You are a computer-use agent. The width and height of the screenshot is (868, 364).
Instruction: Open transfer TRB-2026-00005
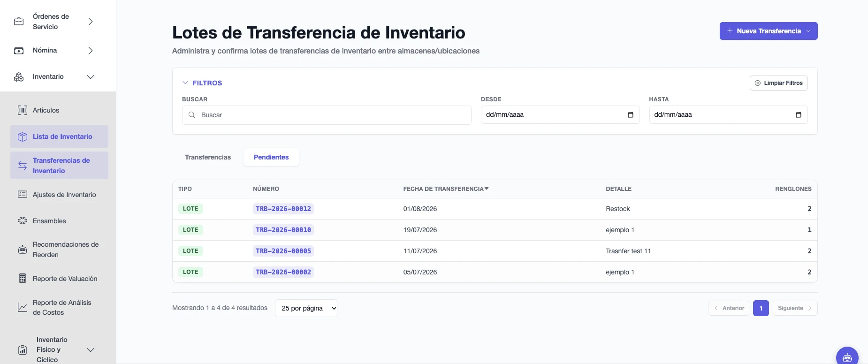point(283,251)
